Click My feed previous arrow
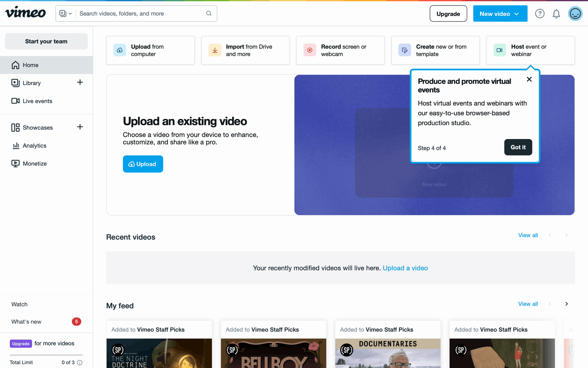 (550, 304)
